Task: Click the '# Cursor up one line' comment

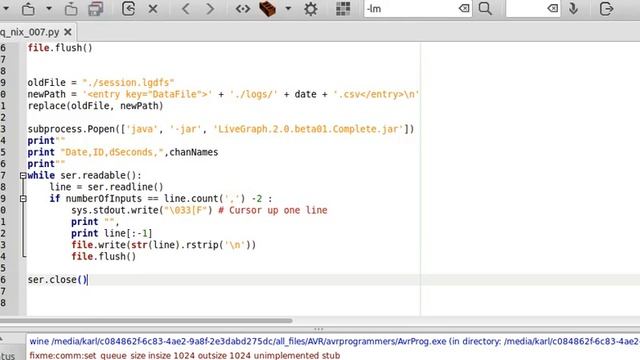Action: point(273,210)
